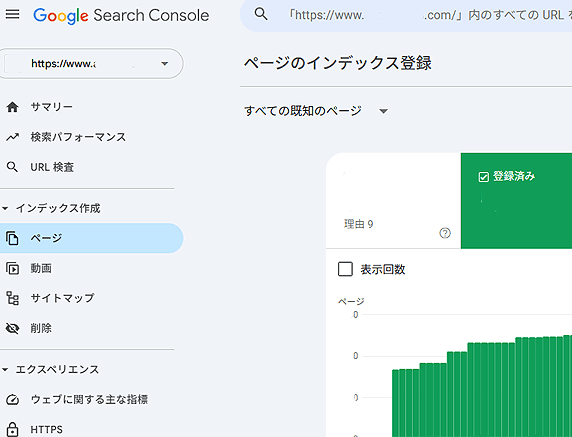Select the card showing 理由 9
572x437 pixels.
pyautogui.click(x=393, y=201)
